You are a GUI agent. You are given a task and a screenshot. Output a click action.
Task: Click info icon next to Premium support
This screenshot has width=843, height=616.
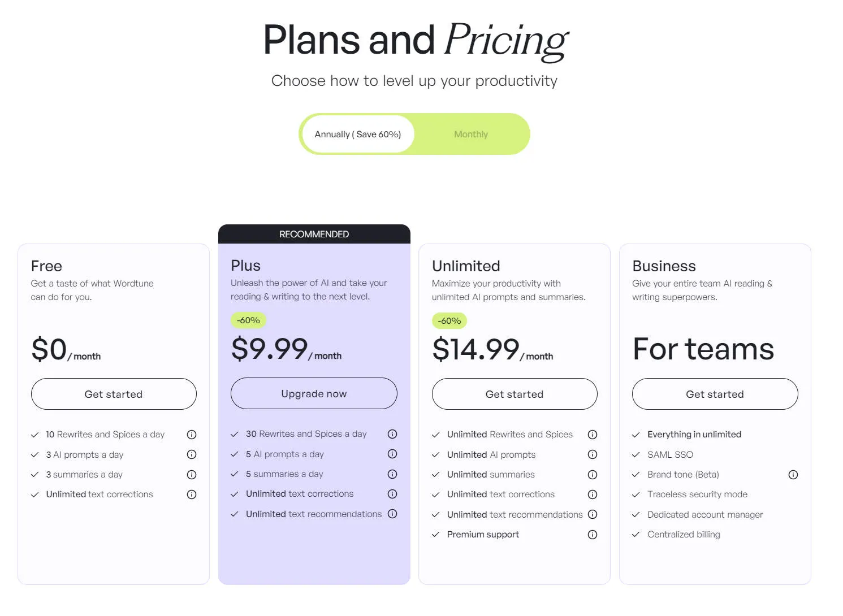(x=592, y=534)
